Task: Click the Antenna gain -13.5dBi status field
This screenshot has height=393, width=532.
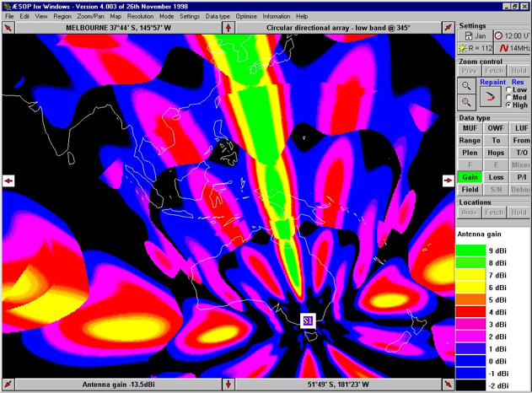Action: (118, 385)
